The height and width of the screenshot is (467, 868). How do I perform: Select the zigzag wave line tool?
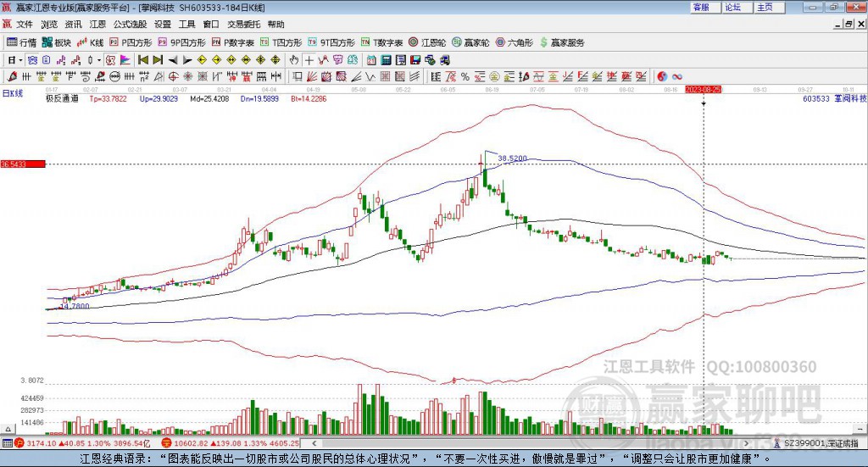point(370,77)
